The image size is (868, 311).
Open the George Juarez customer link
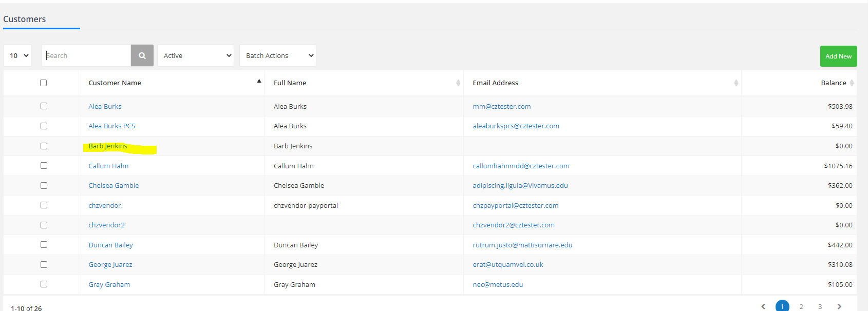(x=110, y=264)
